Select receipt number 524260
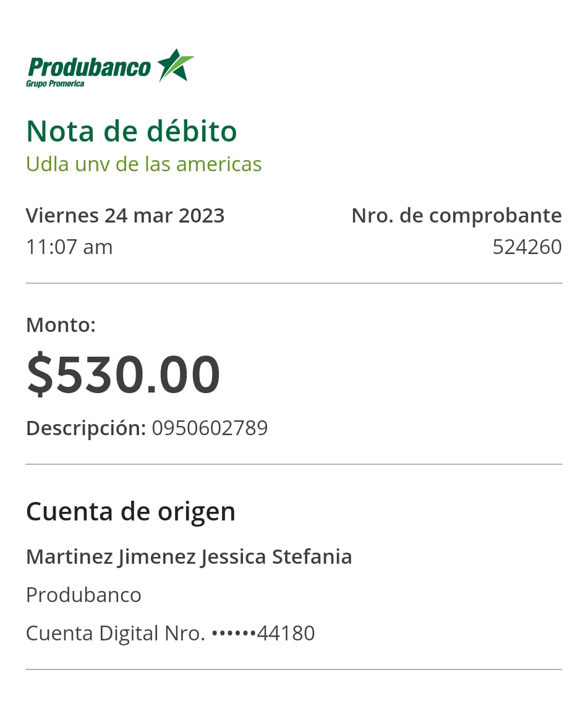 tap(527, 247)
